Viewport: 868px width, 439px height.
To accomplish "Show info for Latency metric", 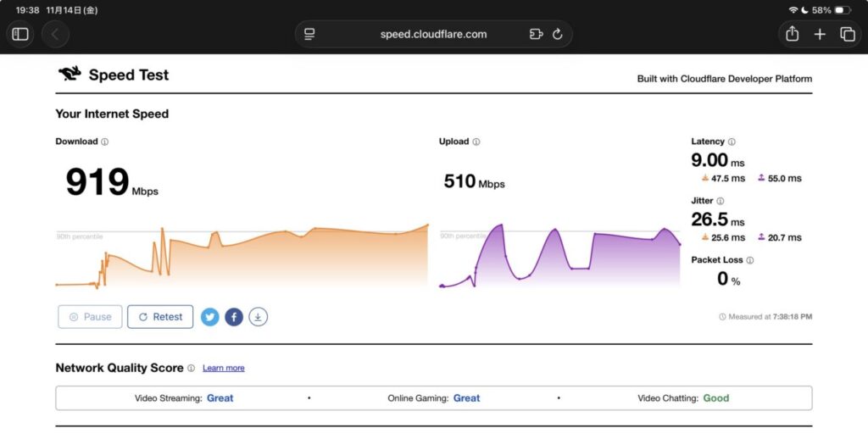I will coord(732,142).
